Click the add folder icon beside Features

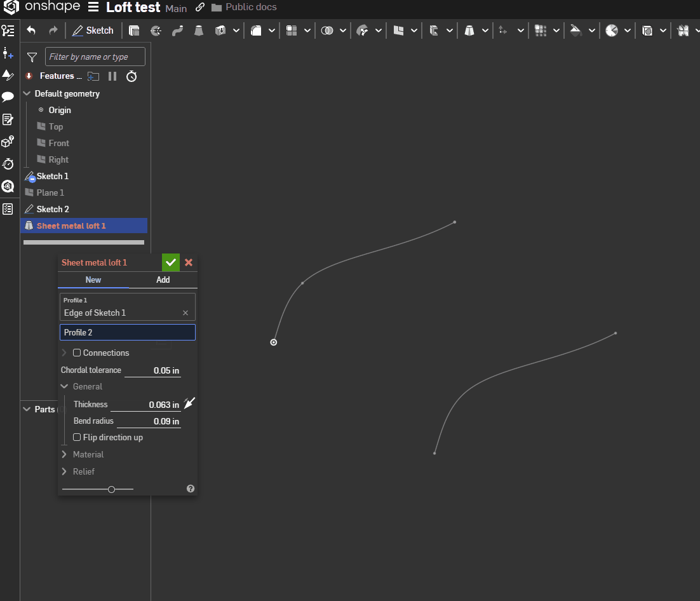[x=93, y=76]
